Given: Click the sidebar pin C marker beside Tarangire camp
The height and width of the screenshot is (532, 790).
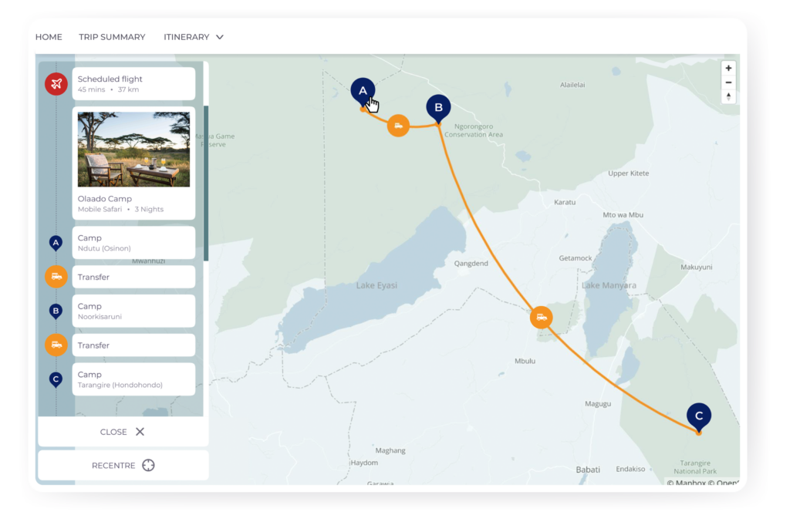Looking at the screenshot, I should coord(56,379).
